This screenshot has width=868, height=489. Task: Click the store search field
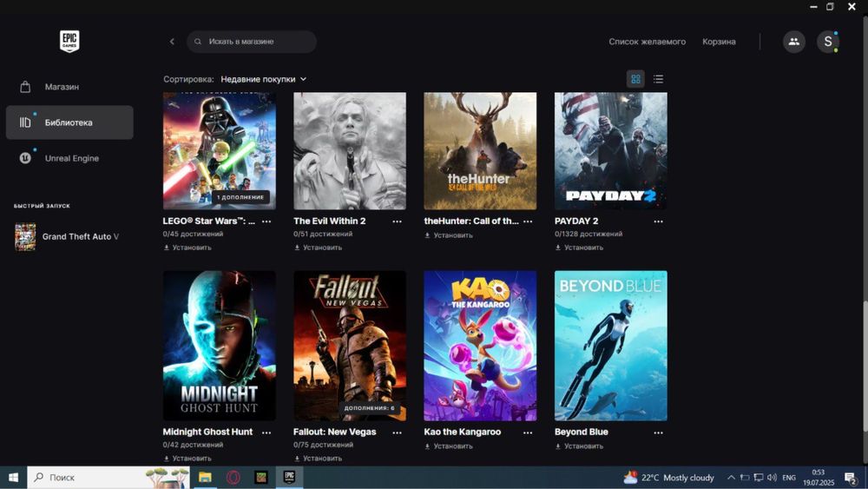[x=252, y=42]
